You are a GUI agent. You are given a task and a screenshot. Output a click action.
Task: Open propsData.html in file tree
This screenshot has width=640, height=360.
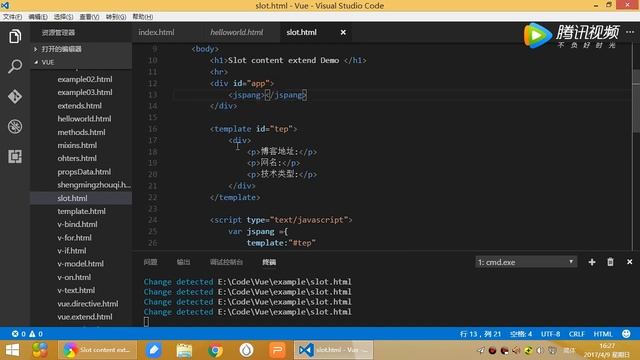tap(84, 172)
